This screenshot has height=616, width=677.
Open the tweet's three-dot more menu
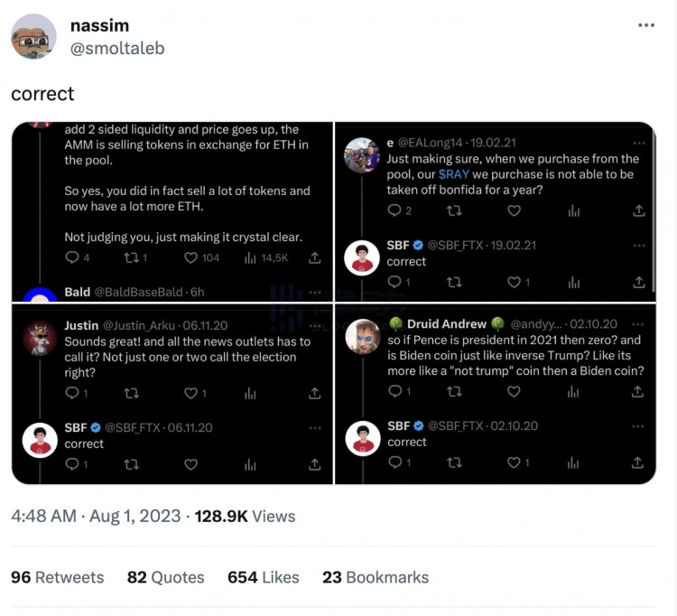pyautogui.click(x=645, y=25)
